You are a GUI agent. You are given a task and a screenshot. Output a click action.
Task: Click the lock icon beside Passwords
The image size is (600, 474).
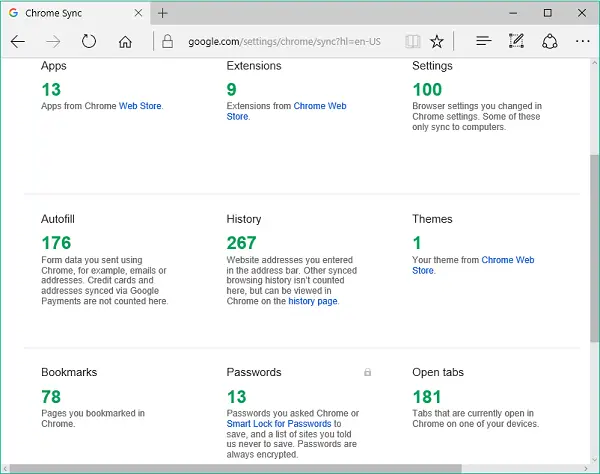point(367,372)
